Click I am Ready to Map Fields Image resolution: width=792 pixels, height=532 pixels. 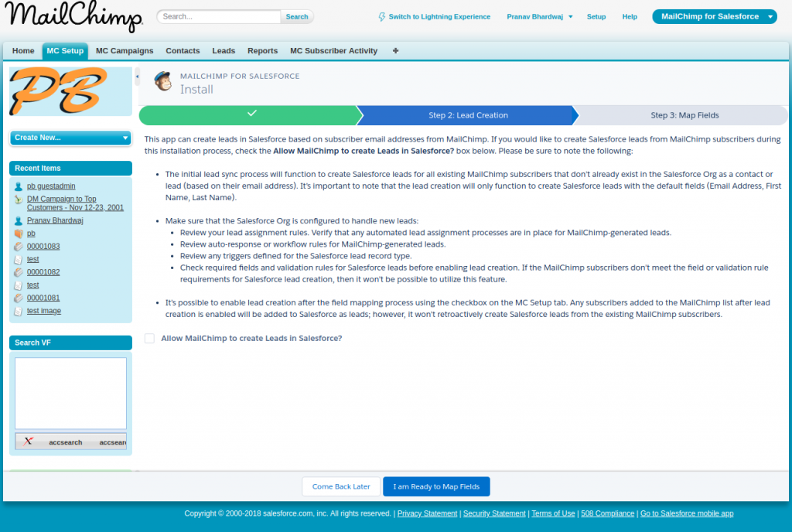(436, 486)
